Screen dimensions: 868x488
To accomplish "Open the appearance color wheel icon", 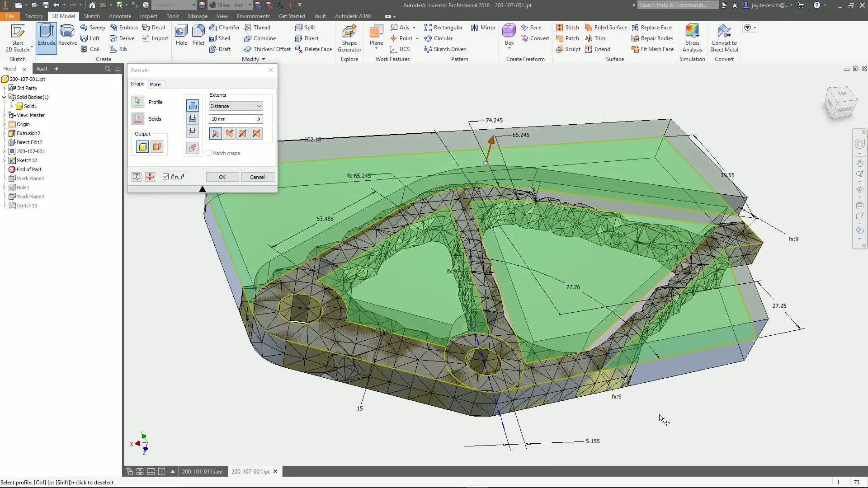I will [x=202, y=5].
